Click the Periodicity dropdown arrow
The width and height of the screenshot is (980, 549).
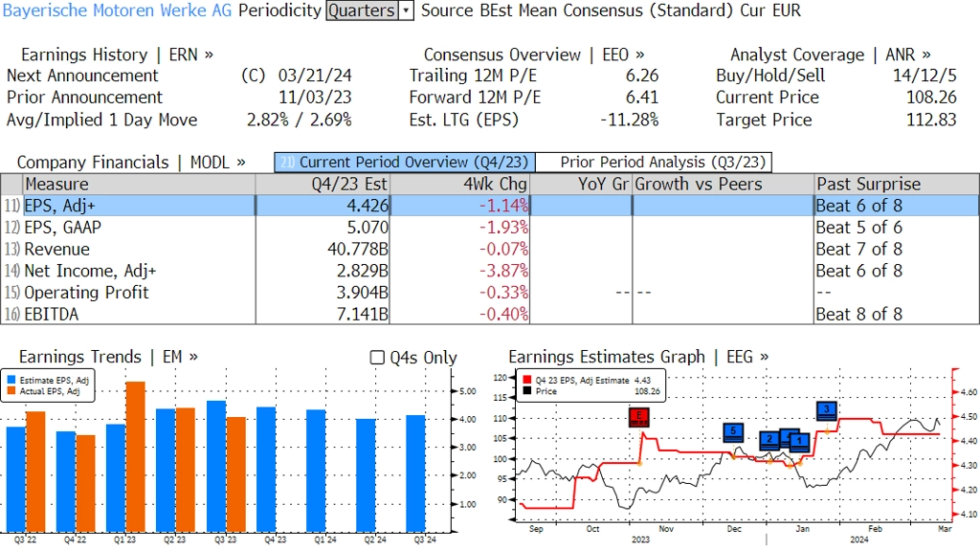tap(406, 11)
